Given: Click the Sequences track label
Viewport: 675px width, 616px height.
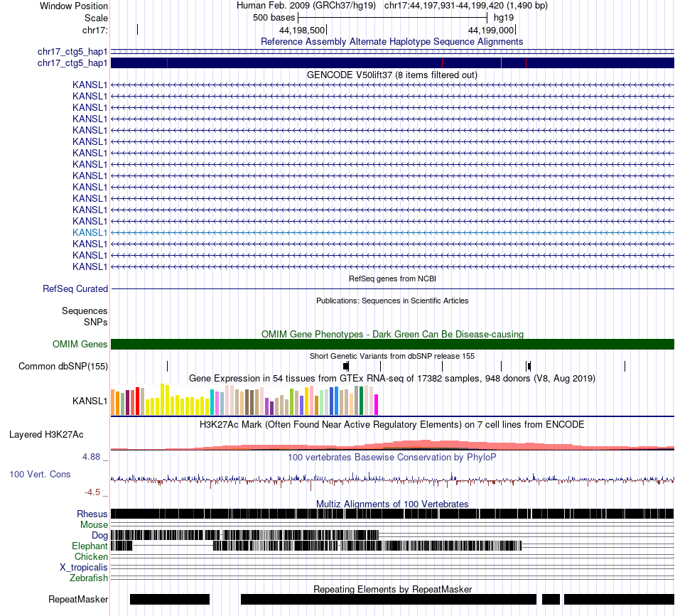Looking at the screenshot, I should tap(85, 310).
